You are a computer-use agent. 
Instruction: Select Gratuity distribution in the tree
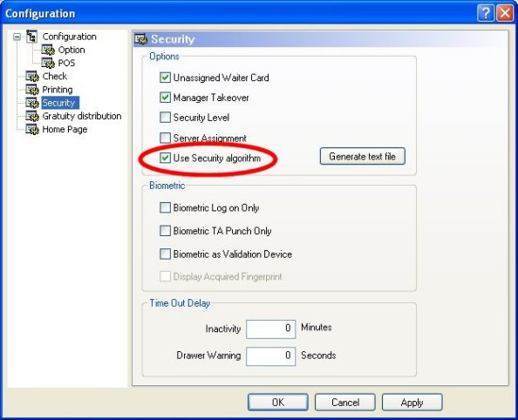[82, 116]
